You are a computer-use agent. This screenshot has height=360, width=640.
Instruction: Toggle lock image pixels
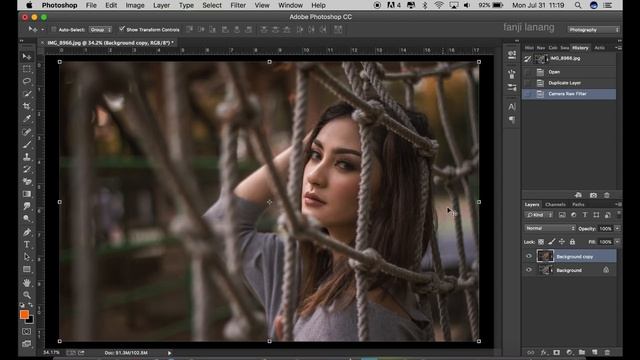tap(551, 242)
